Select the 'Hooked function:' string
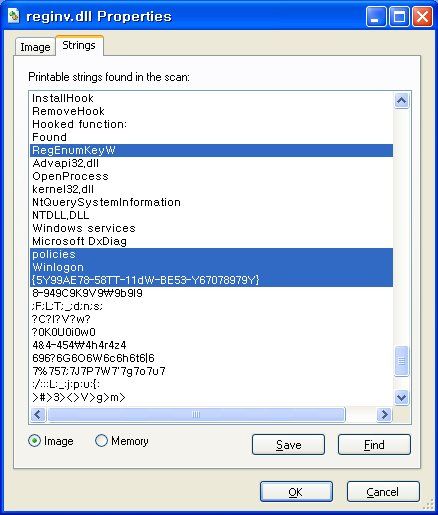The width and height of the screenshot is (438, 515). (212, 124)
